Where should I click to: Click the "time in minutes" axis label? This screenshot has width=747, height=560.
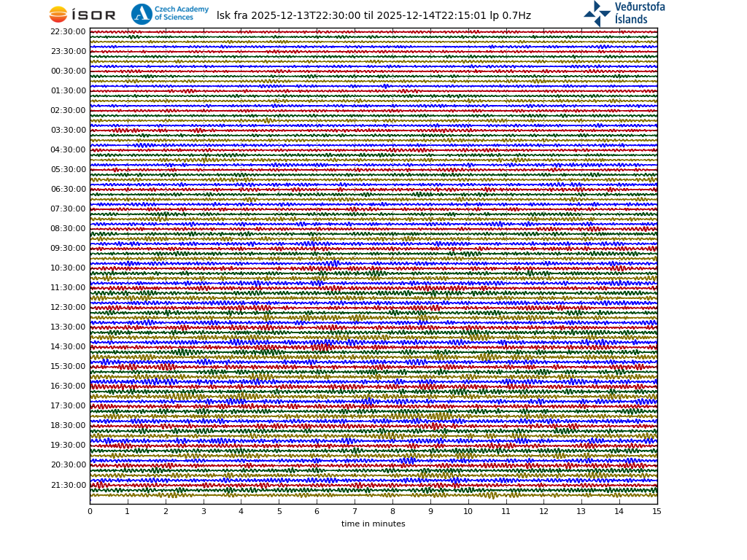tap(373, 524)
